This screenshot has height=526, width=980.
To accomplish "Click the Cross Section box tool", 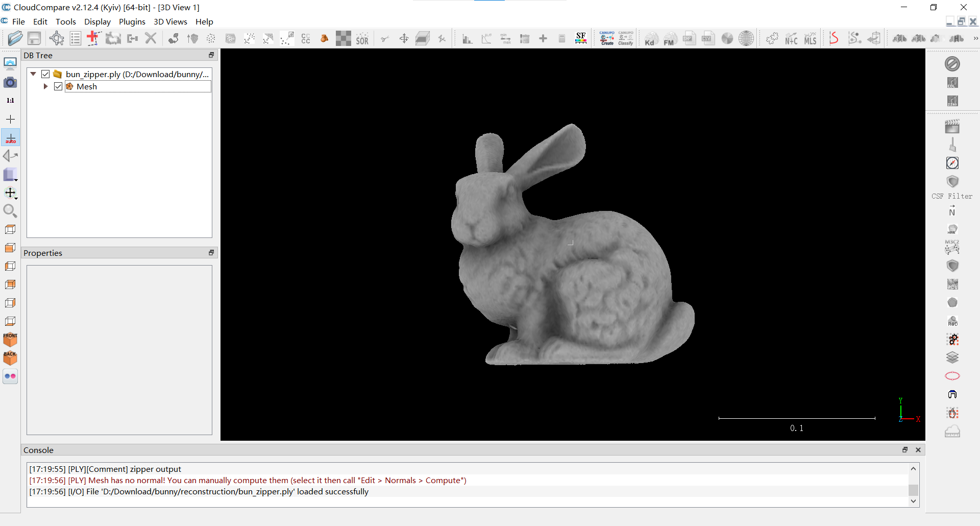I will [423, 38].
